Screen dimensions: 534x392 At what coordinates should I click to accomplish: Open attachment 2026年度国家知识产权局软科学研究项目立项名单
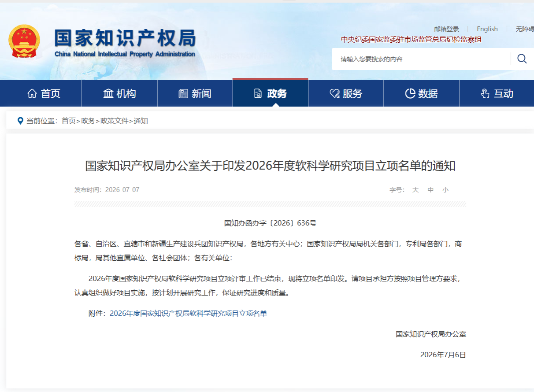pyautogui.click(x=189, y=313)
